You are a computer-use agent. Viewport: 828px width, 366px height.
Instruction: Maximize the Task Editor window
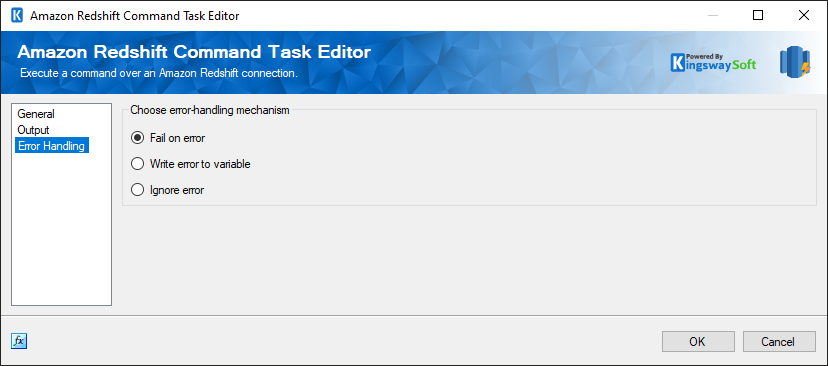(x=758, y=15)
